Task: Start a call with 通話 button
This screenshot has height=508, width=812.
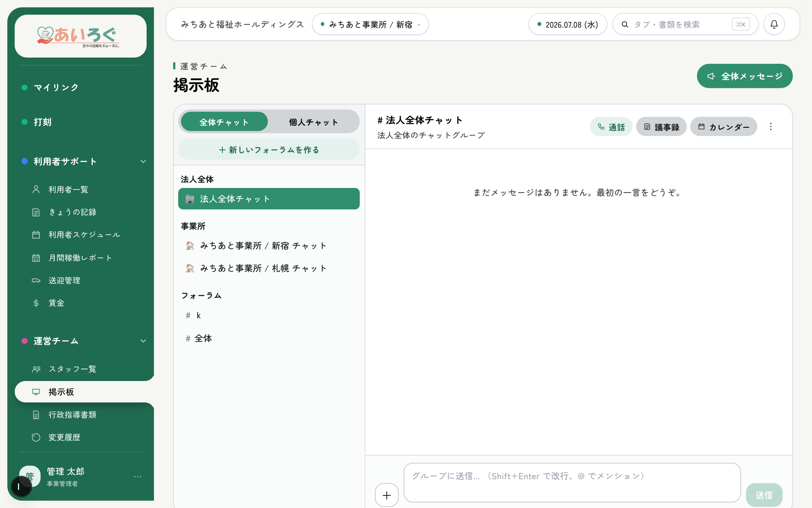Action: point(611,127)
